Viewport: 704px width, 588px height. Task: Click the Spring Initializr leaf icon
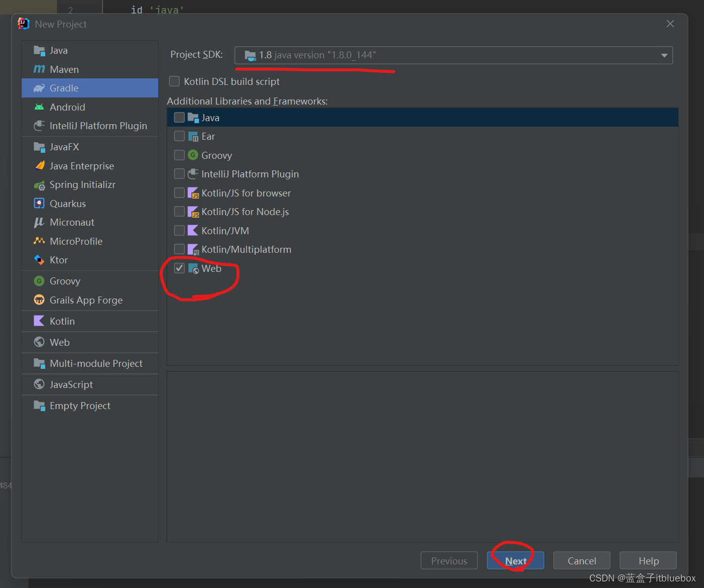click(39, 185)
